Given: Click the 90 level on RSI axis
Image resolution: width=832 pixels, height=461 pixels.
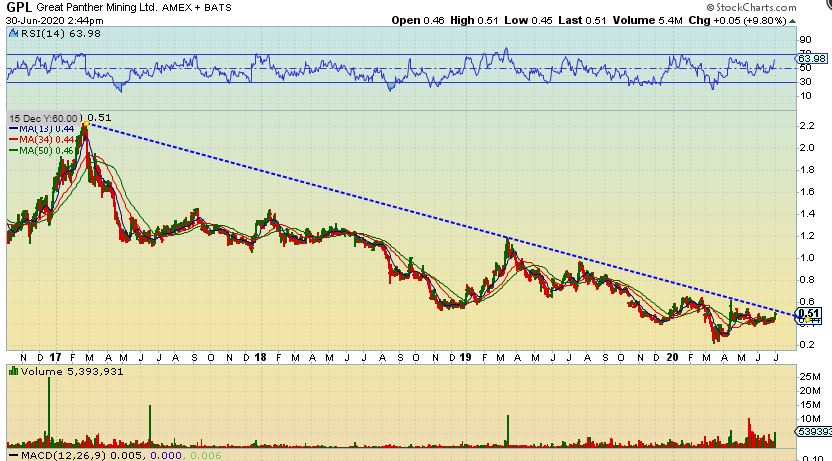Looking at the screenshot, I should point(805,40).
